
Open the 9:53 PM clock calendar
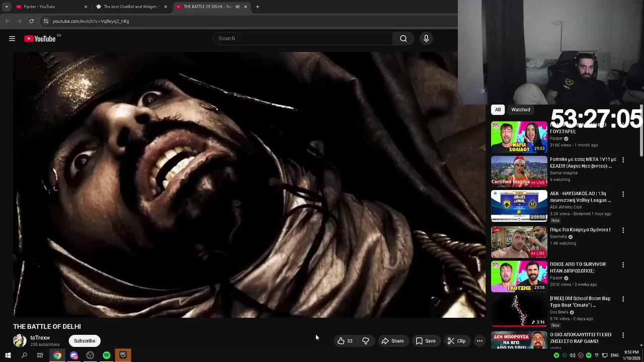point(631,355)
